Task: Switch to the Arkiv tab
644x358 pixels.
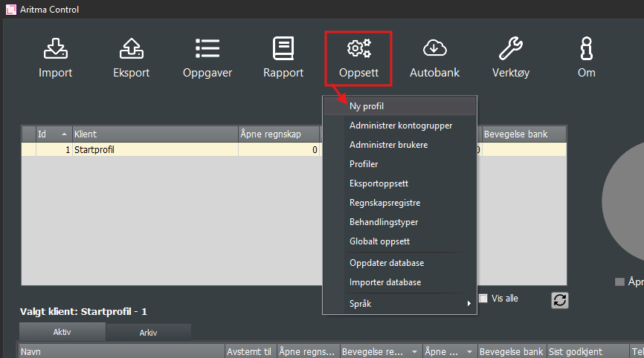Action: (148, 332)
